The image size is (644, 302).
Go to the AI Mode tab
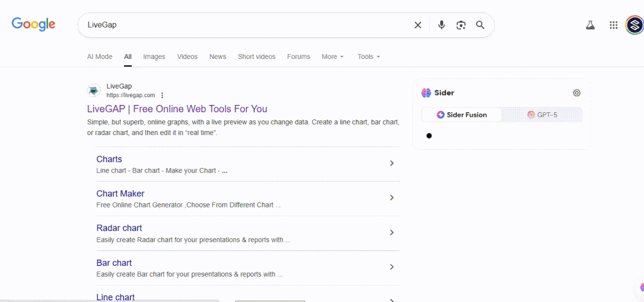tap(100, 57)
